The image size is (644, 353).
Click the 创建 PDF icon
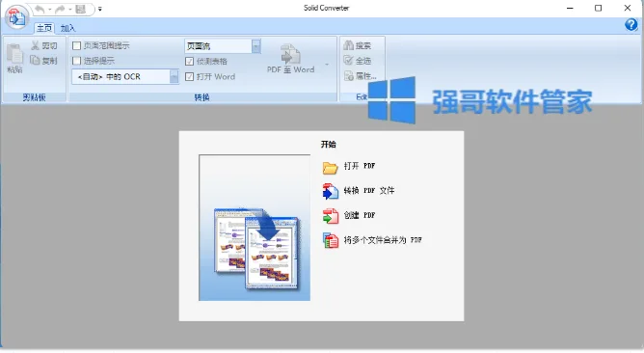331,216
